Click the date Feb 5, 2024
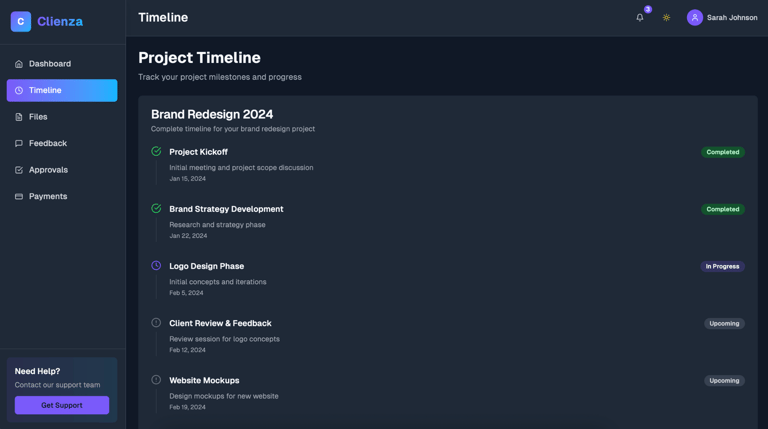 click(x=186, y=293)
